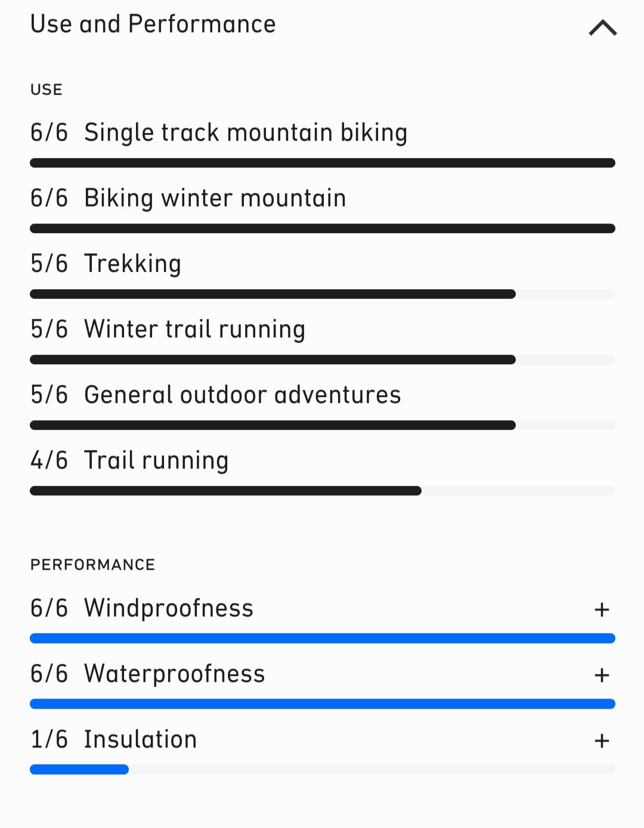Click the blue Insulation rating bar
Viewport: 644px width, 828px height.
[x=322, y=770]
